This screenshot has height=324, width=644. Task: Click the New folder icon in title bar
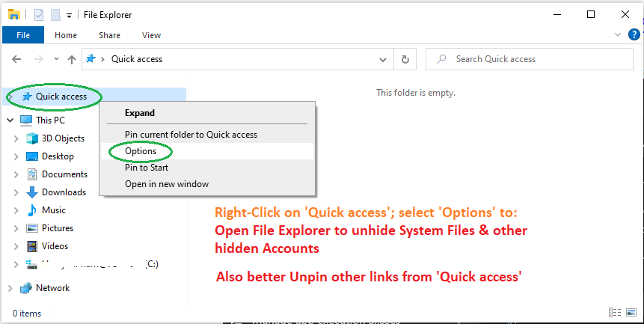(x=55, y=15)
